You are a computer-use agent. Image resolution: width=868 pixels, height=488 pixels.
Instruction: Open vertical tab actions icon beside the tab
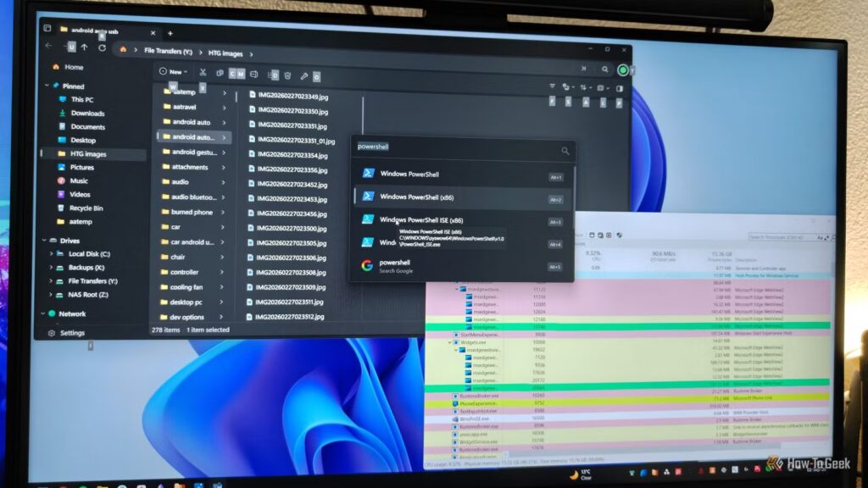point(47,28)
